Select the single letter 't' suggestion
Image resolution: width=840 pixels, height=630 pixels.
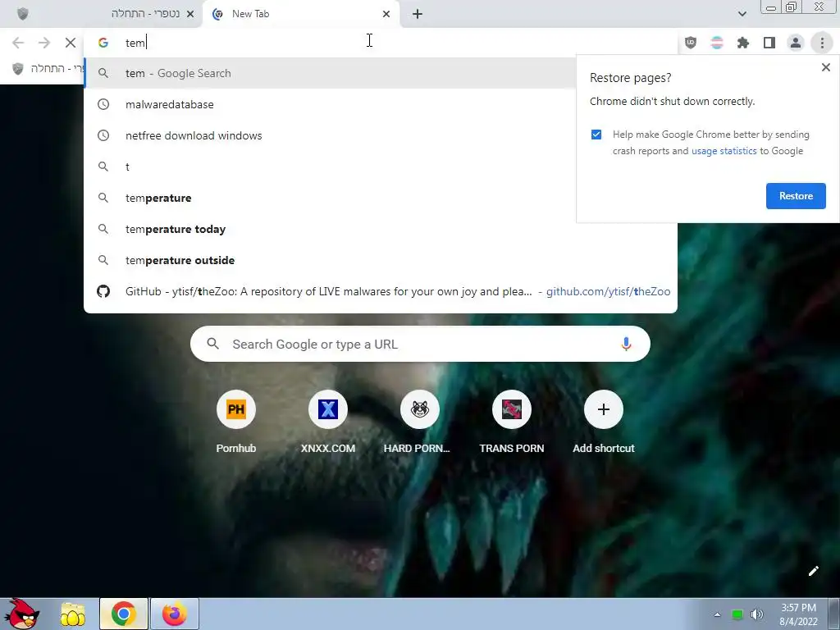pyautogui.click(x=331, y=167)
